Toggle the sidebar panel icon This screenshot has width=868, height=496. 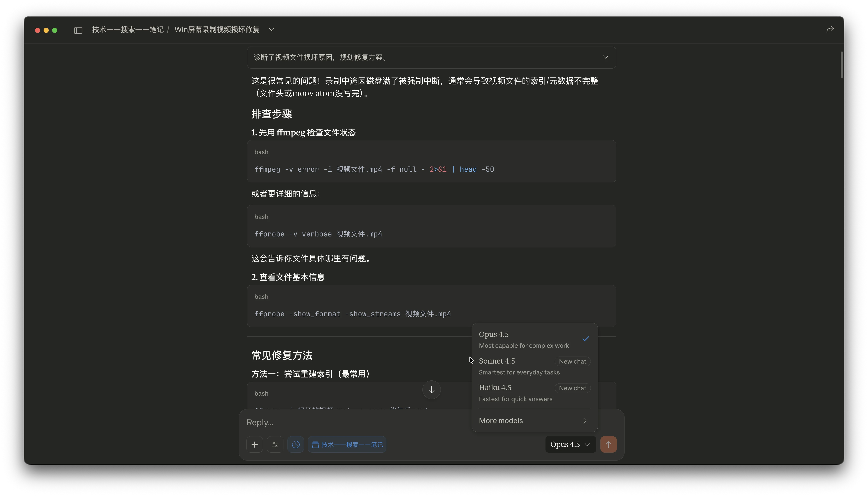coord(78,30)
